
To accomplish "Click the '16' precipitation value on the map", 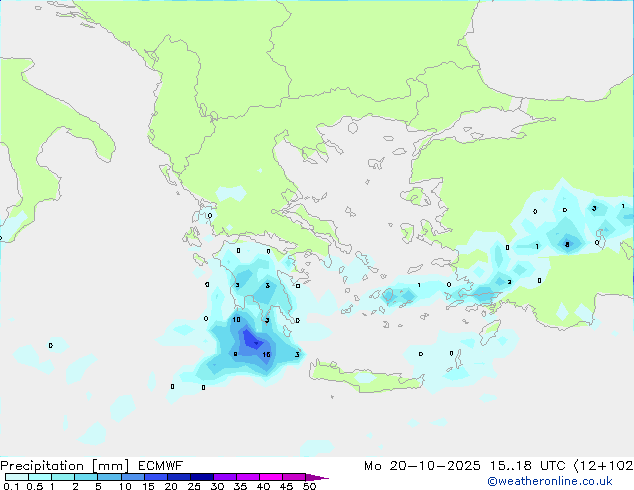I will 266,355.
